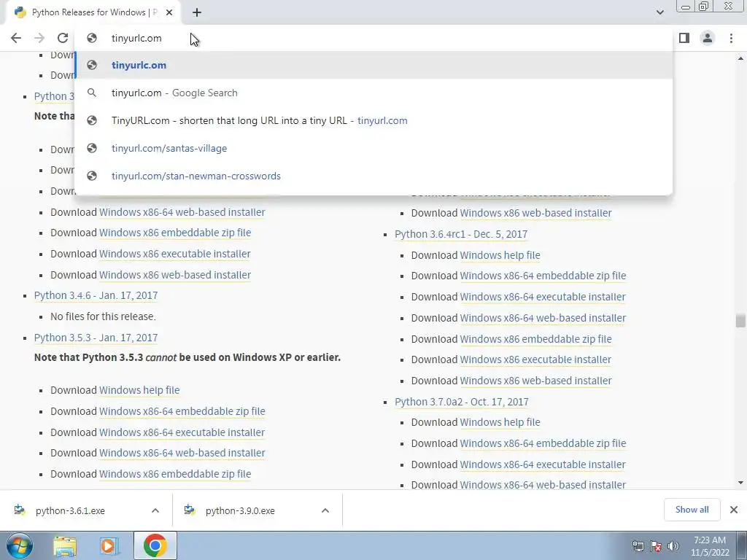
Task: Open the Python 3.4.6 - Jan. 17, 2017 link
Action: (x=96, y=295)
